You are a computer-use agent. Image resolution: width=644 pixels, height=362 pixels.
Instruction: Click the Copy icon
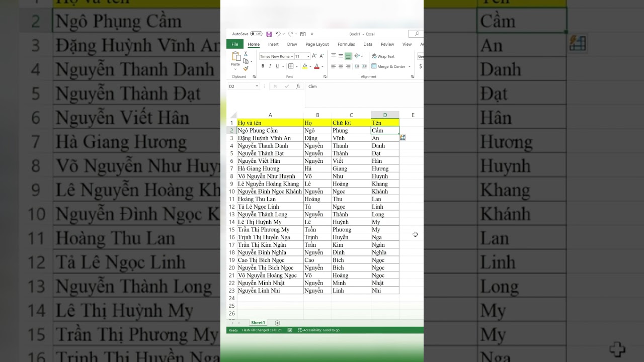tap(246, 61)
